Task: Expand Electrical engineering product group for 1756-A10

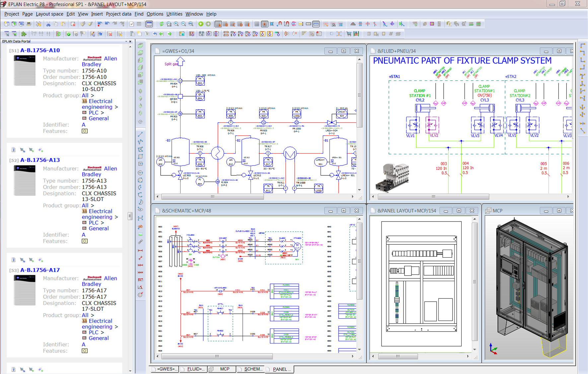Action: pyautogui.click(x=98, y=104)
